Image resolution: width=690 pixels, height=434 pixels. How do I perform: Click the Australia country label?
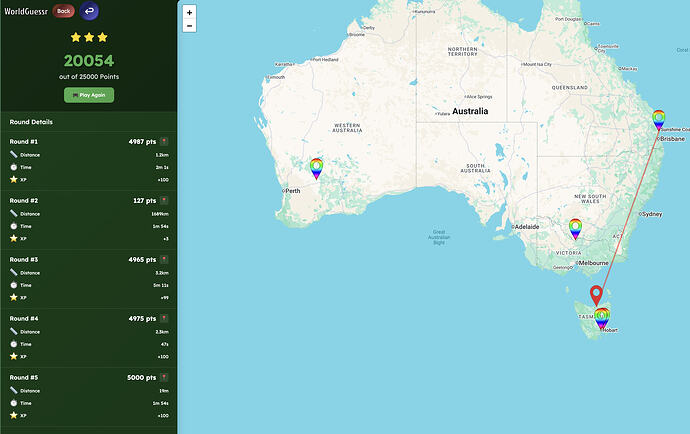coord(470,111)
